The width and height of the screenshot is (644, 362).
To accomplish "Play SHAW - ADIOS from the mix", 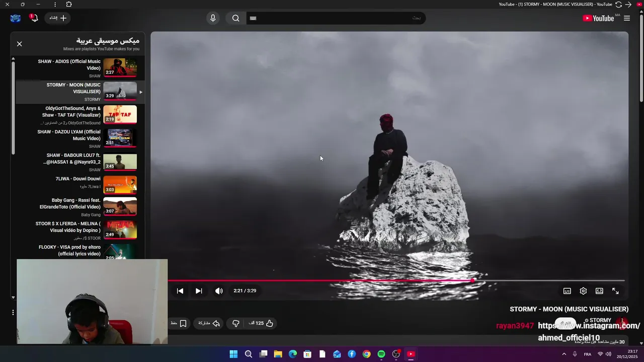I will coord(80,68).
